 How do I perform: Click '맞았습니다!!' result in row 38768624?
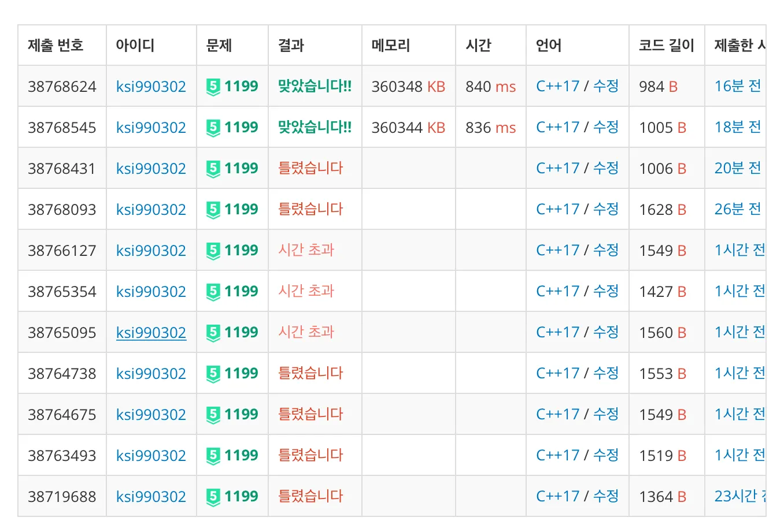(x=315, y=87)
